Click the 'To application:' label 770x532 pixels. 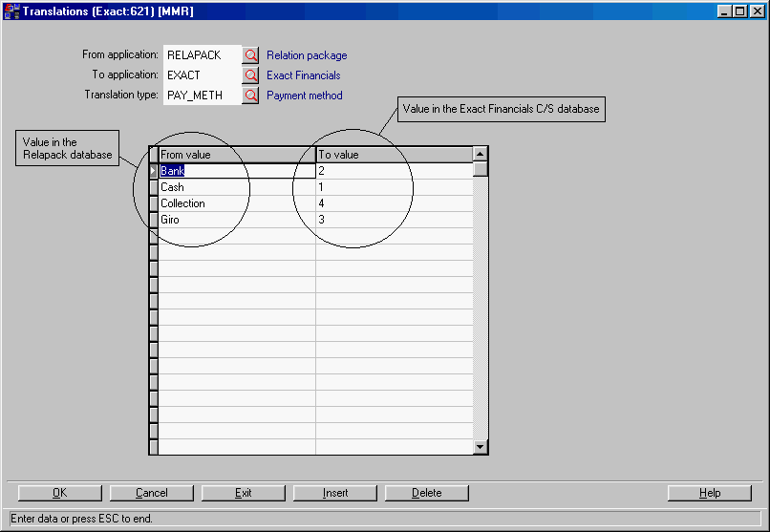[125, 74]
